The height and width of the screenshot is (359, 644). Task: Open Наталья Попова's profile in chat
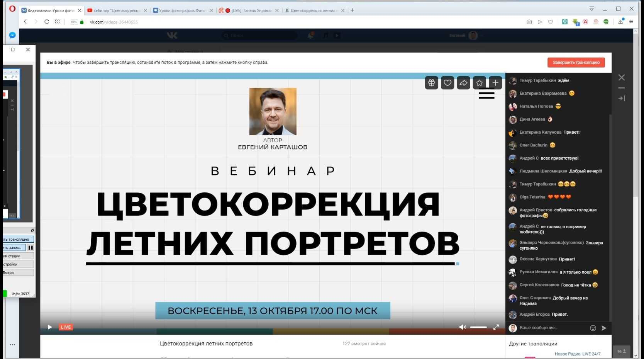pos(536,106)
